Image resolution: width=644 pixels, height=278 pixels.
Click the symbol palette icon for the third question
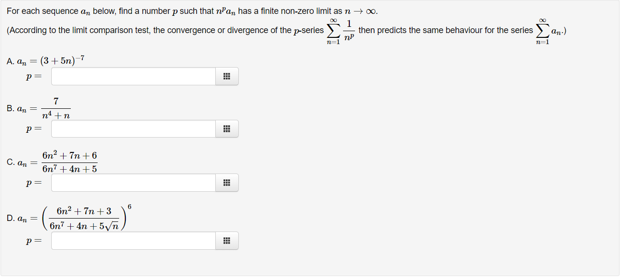pyautogui.click(x=227, y=183)
